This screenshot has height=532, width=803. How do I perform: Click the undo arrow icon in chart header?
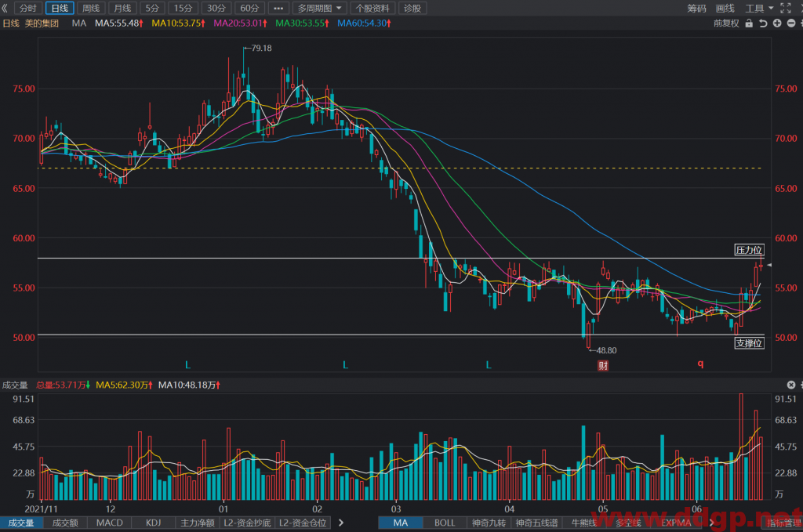[763, 23]
